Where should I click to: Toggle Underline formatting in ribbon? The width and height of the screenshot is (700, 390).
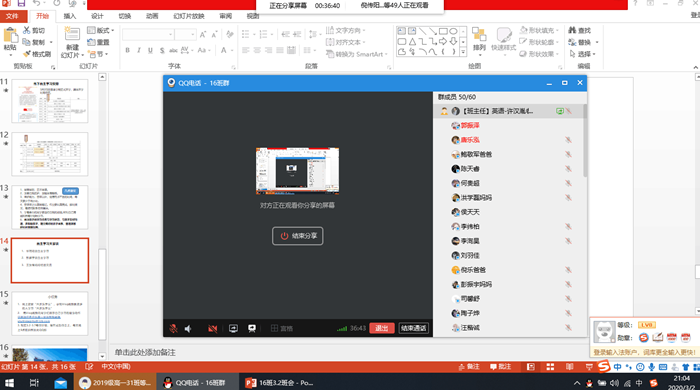150,50
